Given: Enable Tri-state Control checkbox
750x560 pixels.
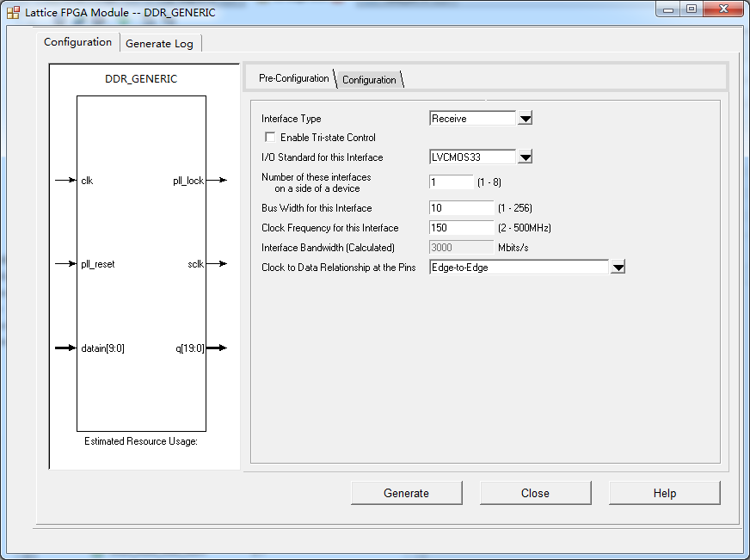Looking at the screenshot, I should [270, 138].
